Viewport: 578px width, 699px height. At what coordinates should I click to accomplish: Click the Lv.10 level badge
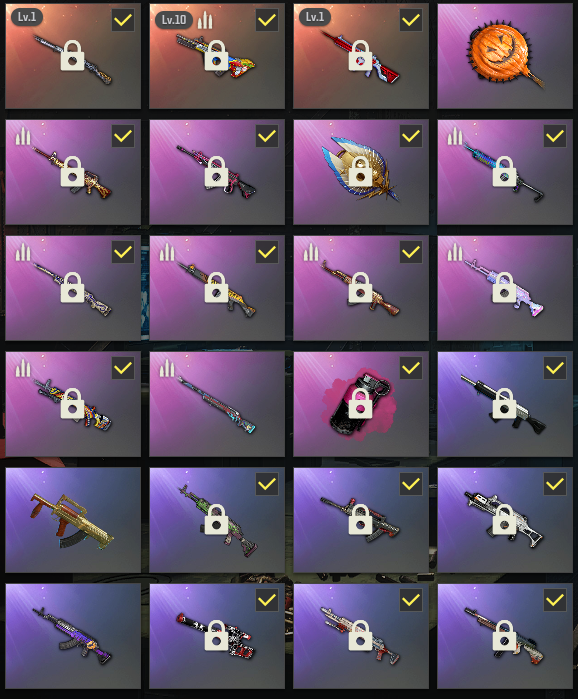174,20
